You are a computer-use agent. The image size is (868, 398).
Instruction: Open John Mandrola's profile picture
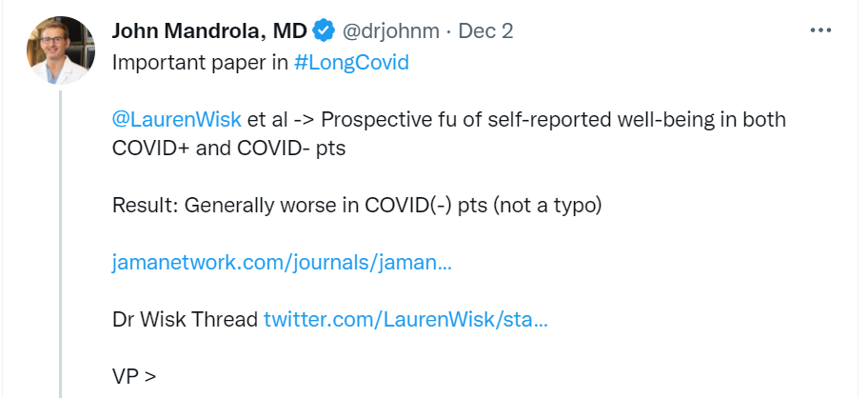tap(61, 50)
